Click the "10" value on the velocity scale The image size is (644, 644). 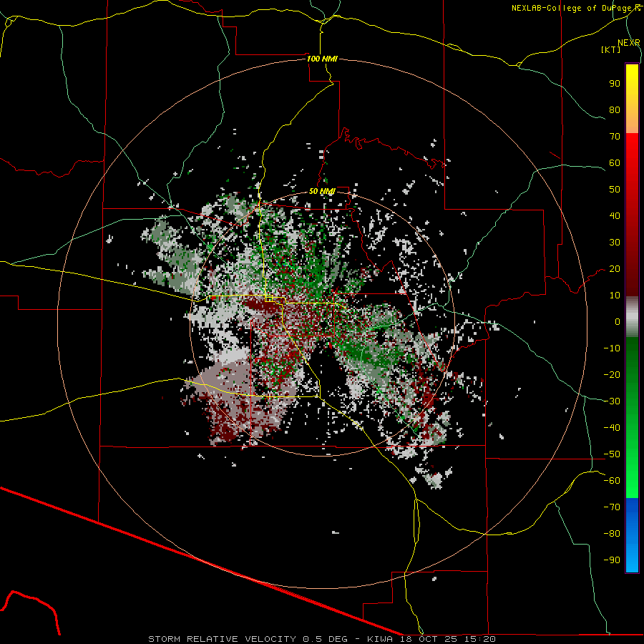pyautogui.click(x=615, y=296)
